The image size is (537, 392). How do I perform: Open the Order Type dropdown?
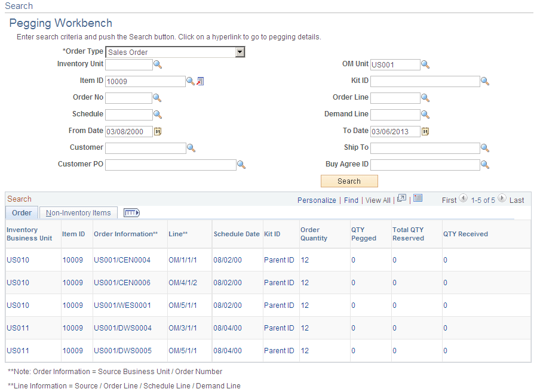tap(240, 52)
